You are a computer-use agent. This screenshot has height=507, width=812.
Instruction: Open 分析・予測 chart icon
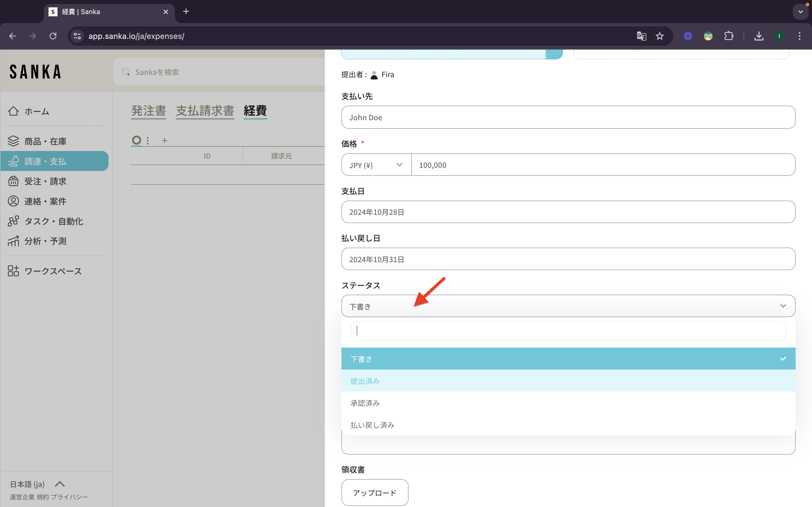tap(14, 241)
